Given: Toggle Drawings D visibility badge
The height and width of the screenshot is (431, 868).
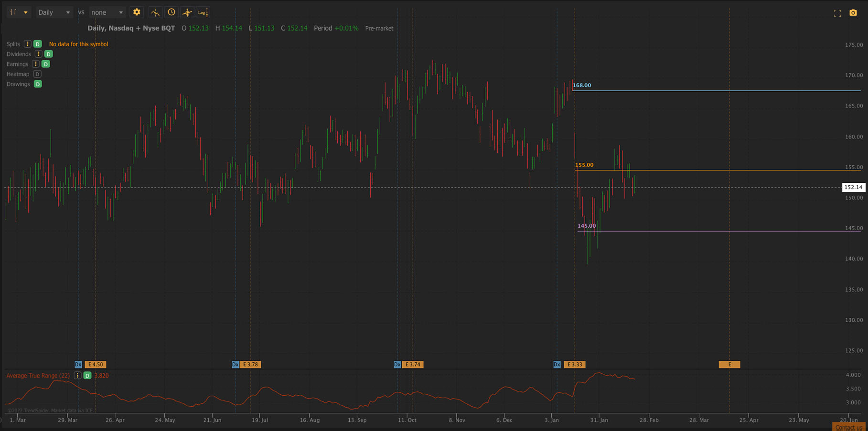Looking at the screenshot, I should coord(38,84).
